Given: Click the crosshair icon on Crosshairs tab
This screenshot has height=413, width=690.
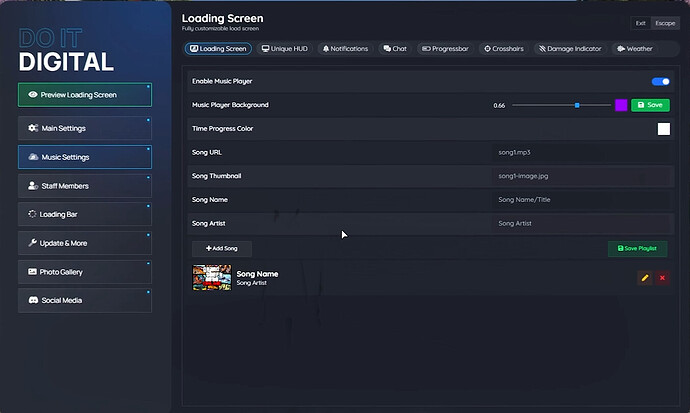Looking at the screenshot, I should [487, 49].
